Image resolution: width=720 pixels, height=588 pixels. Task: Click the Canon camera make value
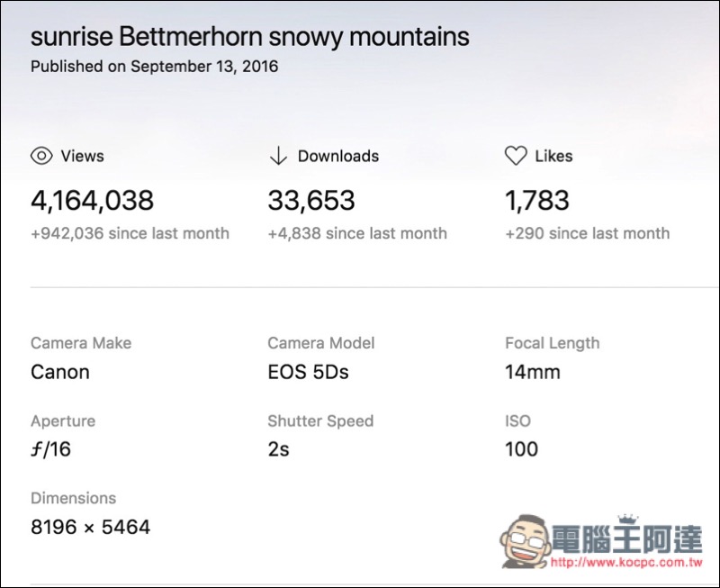[x=60, y=372]
